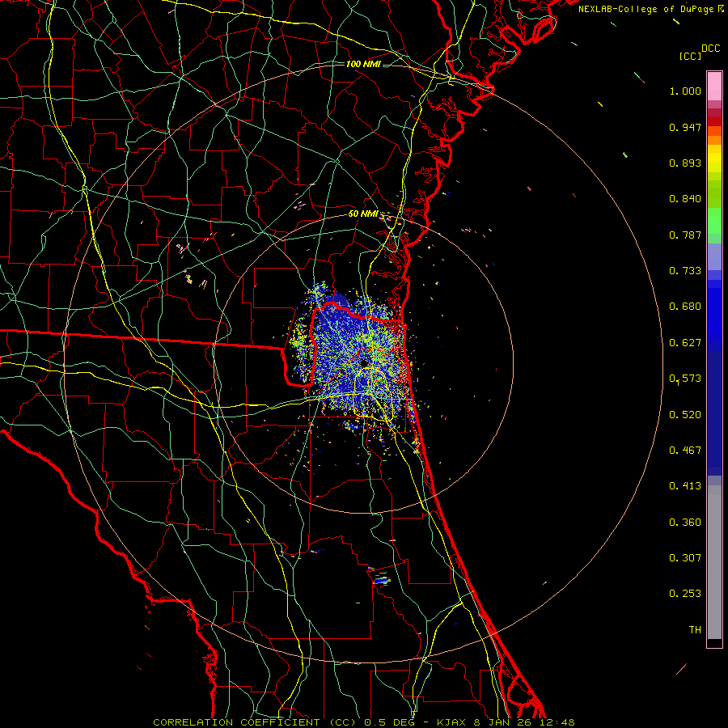Click the 0.307 scale value
Image resolution: width=728 pixels, height=728 pixels.
click(x=685, y=558)
